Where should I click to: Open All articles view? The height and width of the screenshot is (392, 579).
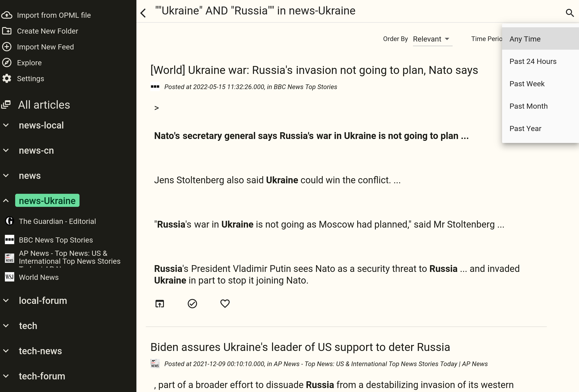coord(44,105)
